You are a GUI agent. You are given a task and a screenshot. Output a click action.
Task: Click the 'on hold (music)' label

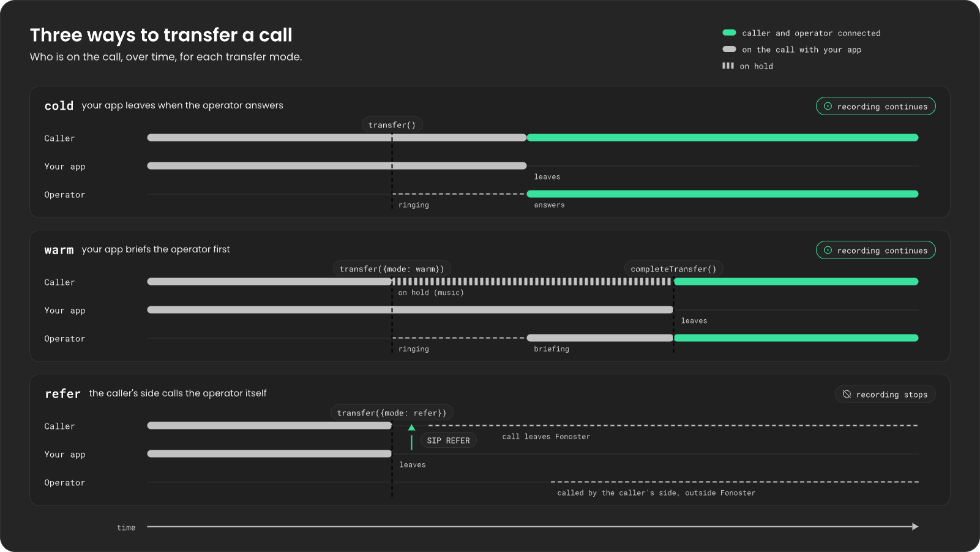pos(431,293)
